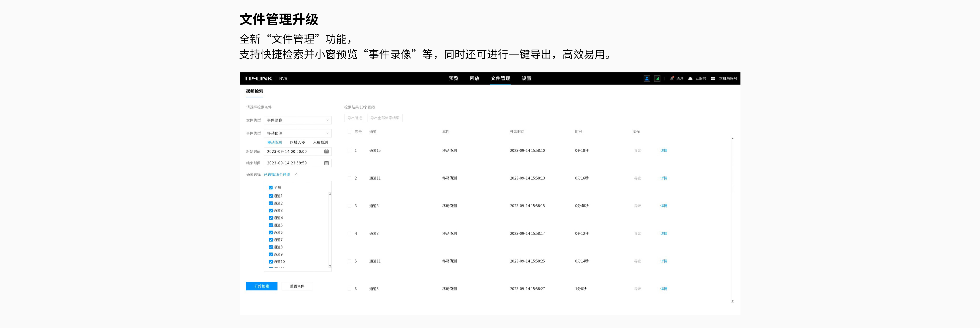
Task: Click the 重置条件 button
Action: coord(297,286)
